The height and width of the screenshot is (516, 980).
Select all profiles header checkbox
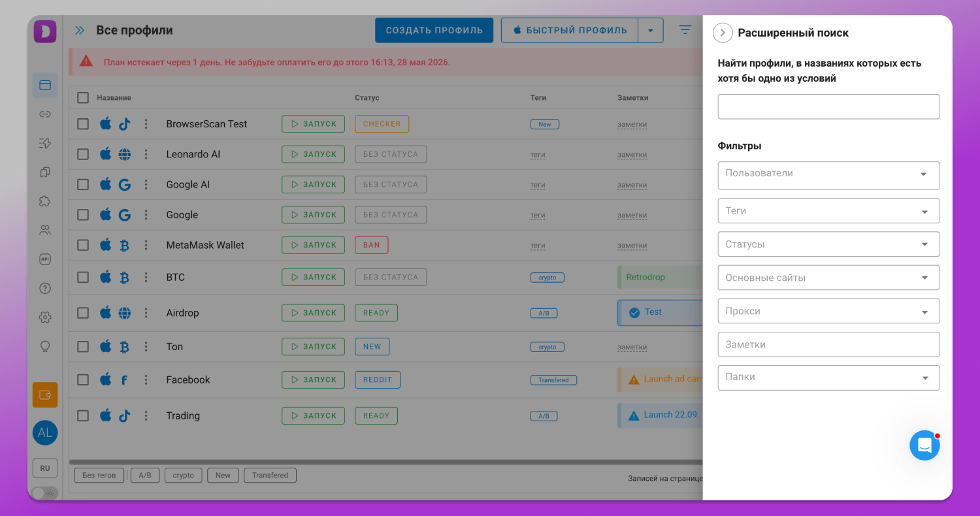[83, 97]
